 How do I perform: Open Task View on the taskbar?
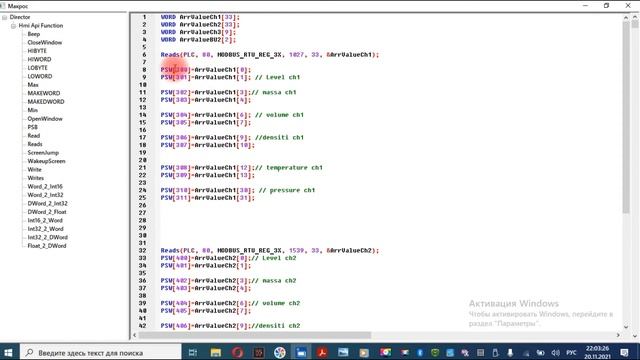tap(193, 352)
